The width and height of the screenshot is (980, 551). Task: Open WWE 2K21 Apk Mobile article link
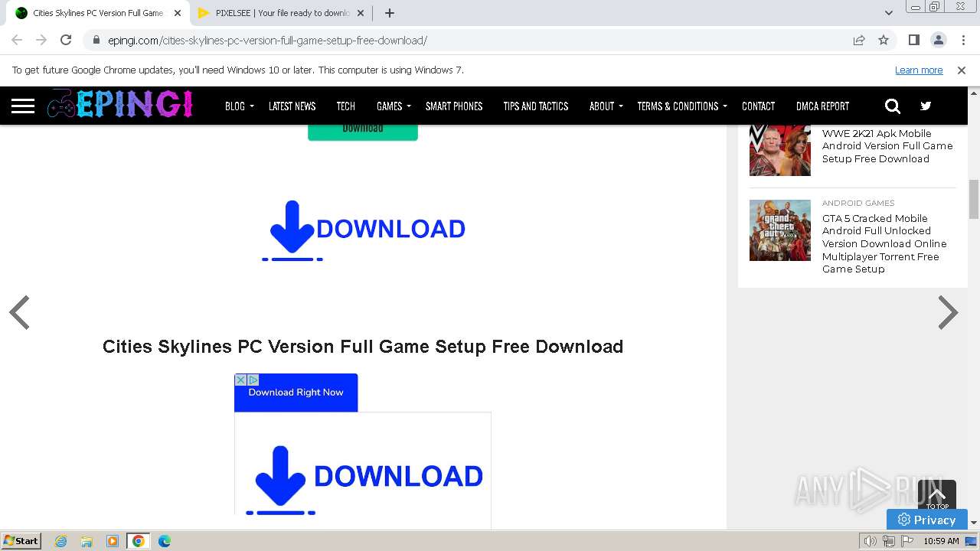click(x=887, y=146)
